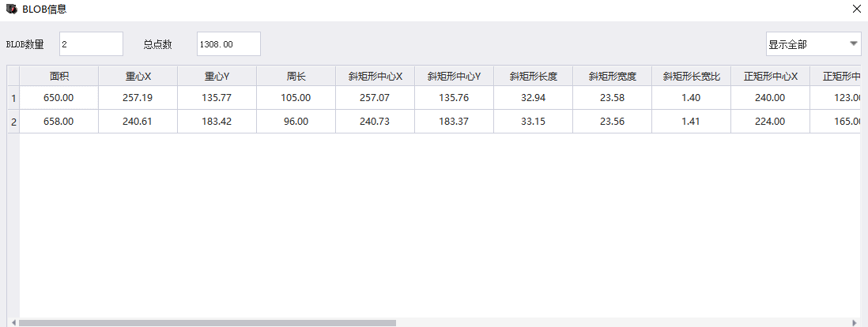This screenshot has width=868, height=327.
Task: Click the horizontal scrollbar's left arrow
Action: pyautogui.click(x=13, y=322)
